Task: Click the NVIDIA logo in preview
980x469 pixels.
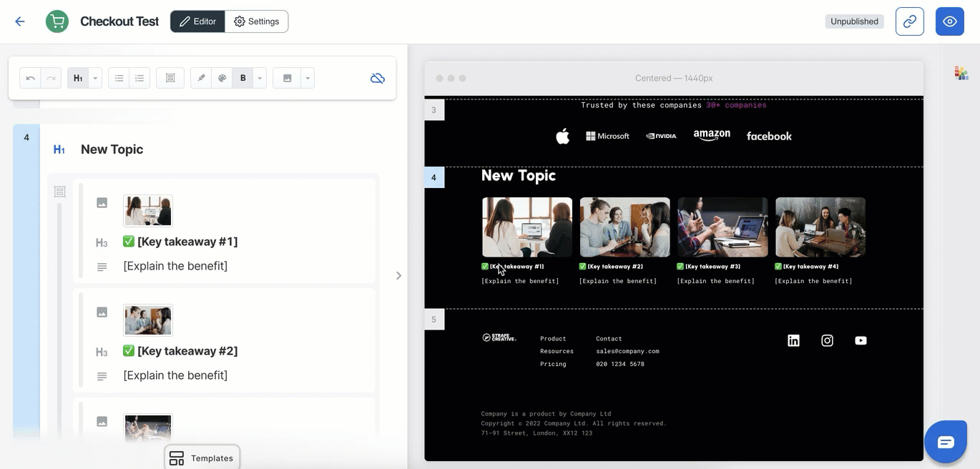Action: (661, 136)
